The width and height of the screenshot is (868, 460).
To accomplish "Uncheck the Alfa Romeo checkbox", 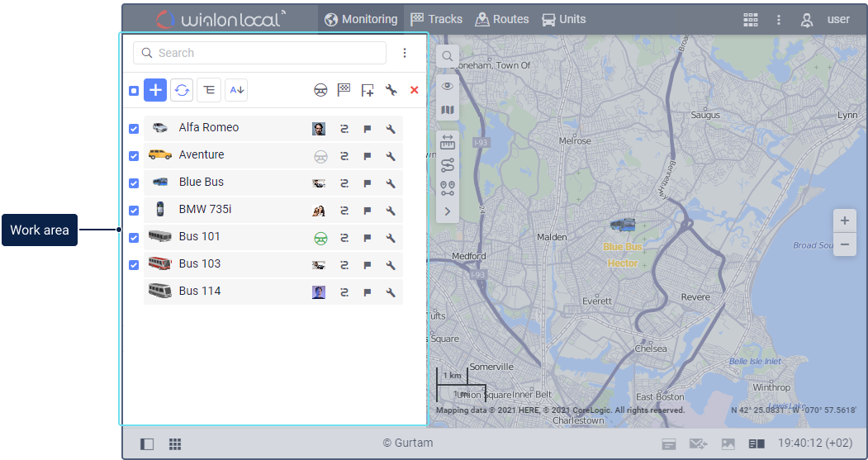I will [134, 129].
